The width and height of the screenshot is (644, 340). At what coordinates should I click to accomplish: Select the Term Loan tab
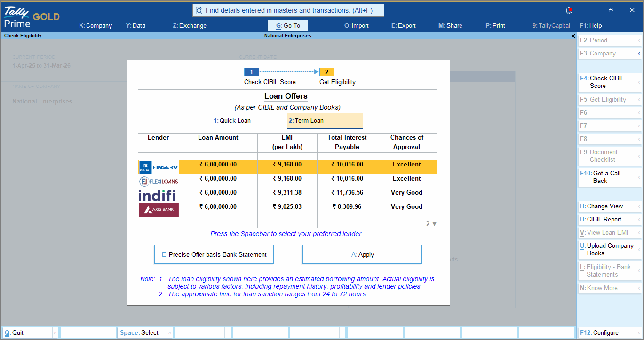(x=325, y=120)
